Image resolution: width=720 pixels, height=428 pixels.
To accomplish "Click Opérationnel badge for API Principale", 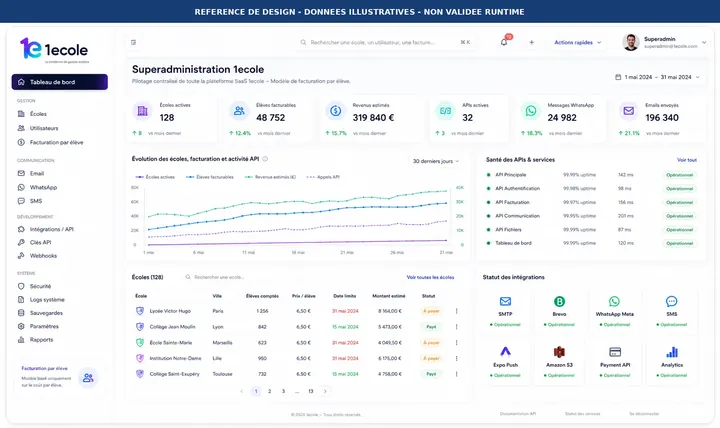I will tap(680, 175).
